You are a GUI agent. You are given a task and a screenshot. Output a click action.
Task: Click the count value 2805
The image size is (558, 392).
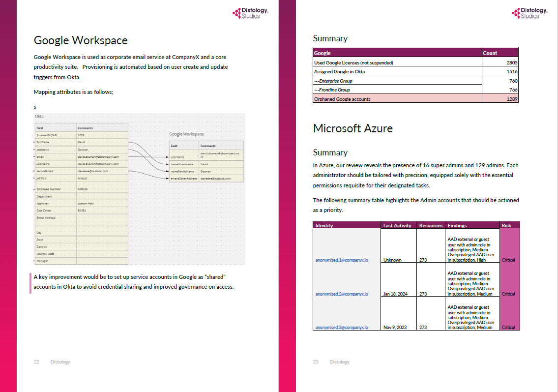tap(512, 62)
